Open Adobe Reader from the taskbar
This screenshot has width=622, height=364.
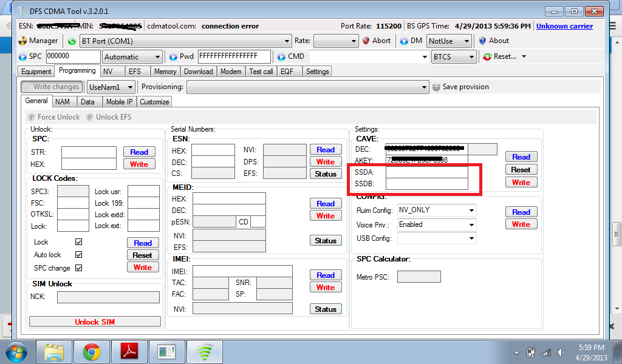pyautogui.click(x=129, y=352)
